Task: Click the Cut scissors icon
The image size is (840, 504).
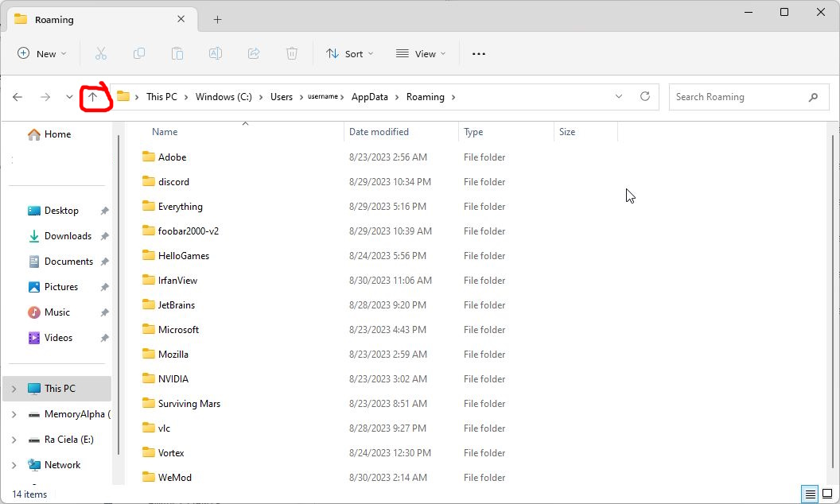Action: point(101,53)
